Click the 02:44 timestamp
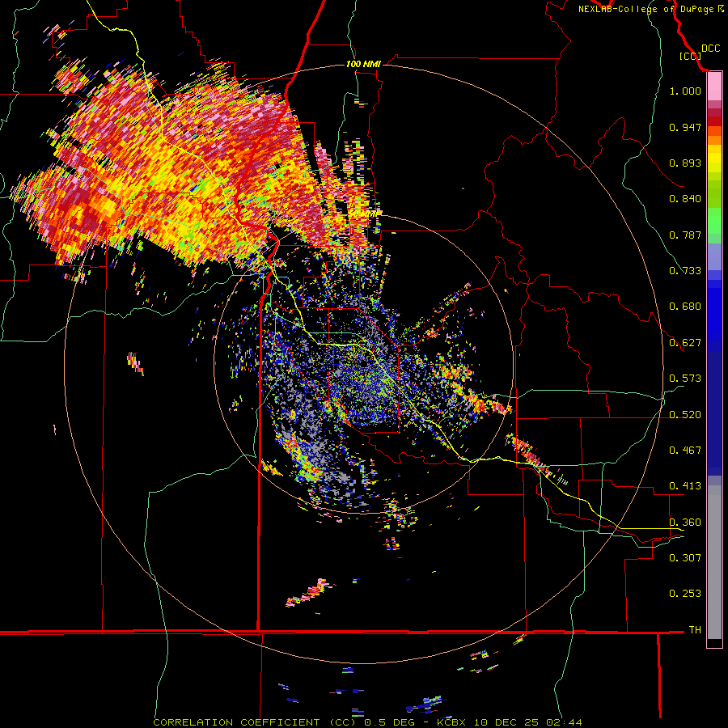Image resolution: width=728 pixels, height=728 pixels. (x=564, y=722)
